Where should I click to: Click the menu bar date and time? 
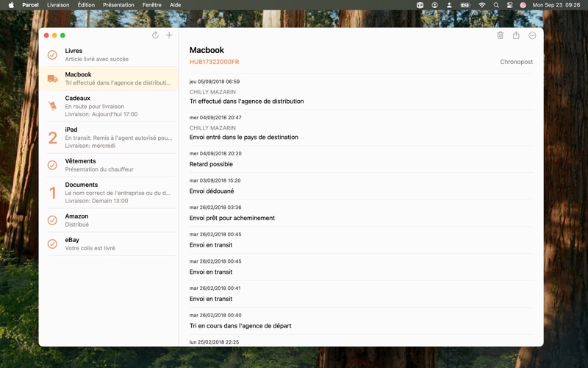click(556, 5)
